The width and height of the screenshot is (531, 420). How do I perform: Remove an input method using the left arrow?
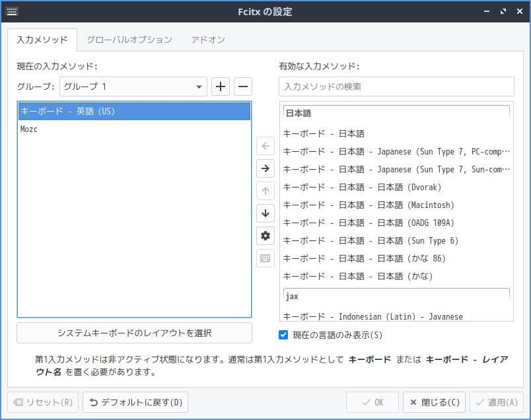(265, 146)
